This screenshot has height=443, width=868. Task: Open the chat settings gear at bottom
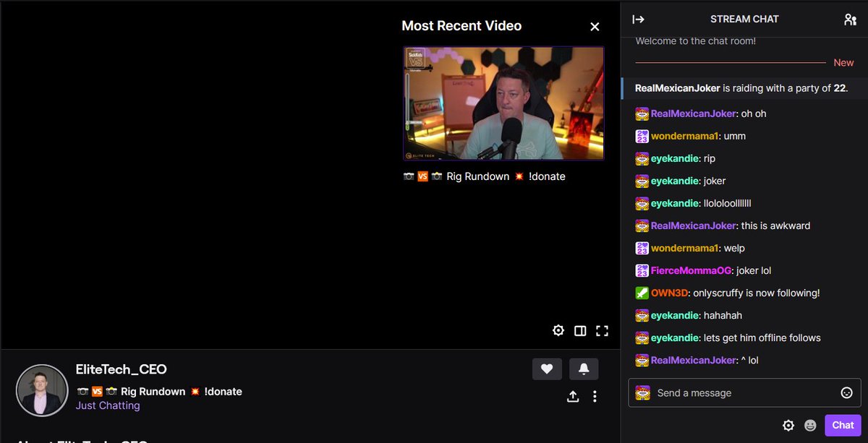coord(788,426)
